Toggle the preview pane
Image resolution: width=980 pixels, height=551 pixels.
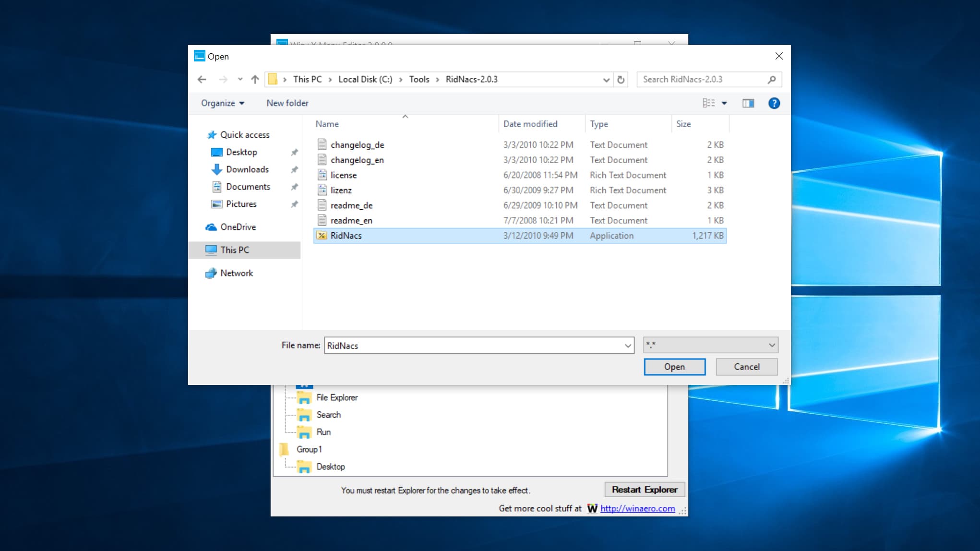pos(748,103)
